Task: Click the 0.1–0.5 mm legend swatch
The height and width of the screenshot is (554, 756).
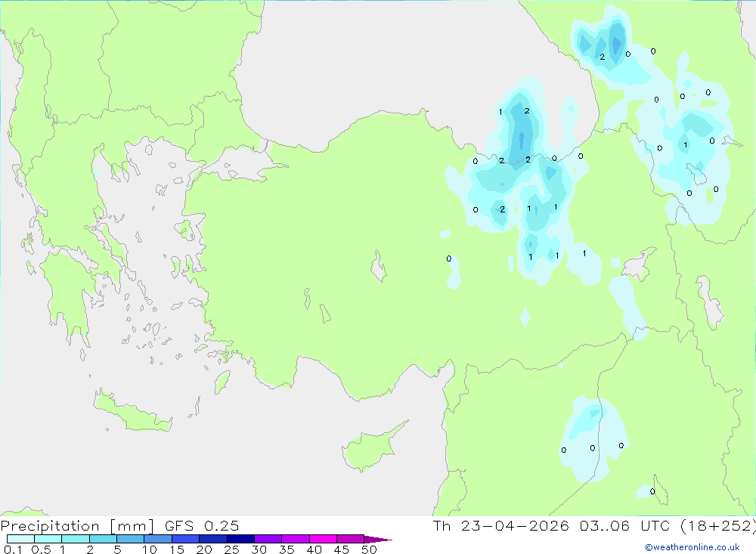Action: (x=20, y=539)
